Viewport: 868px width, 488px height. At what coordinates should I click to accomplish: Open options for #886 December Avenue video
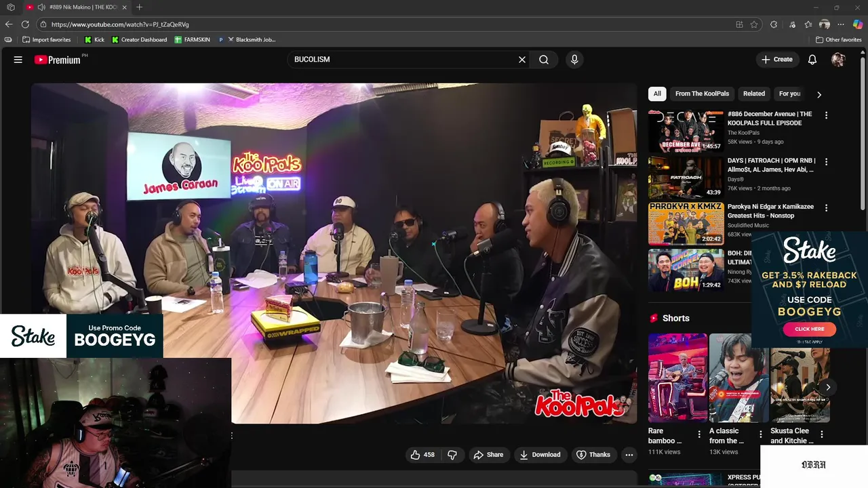pos(826,115)
